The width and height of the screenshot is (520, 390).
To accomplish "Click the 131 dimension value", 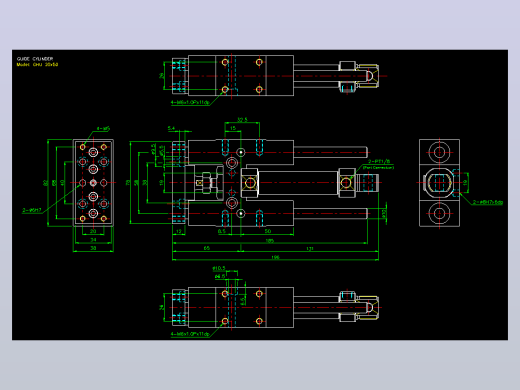I will [x=310, y=249].
